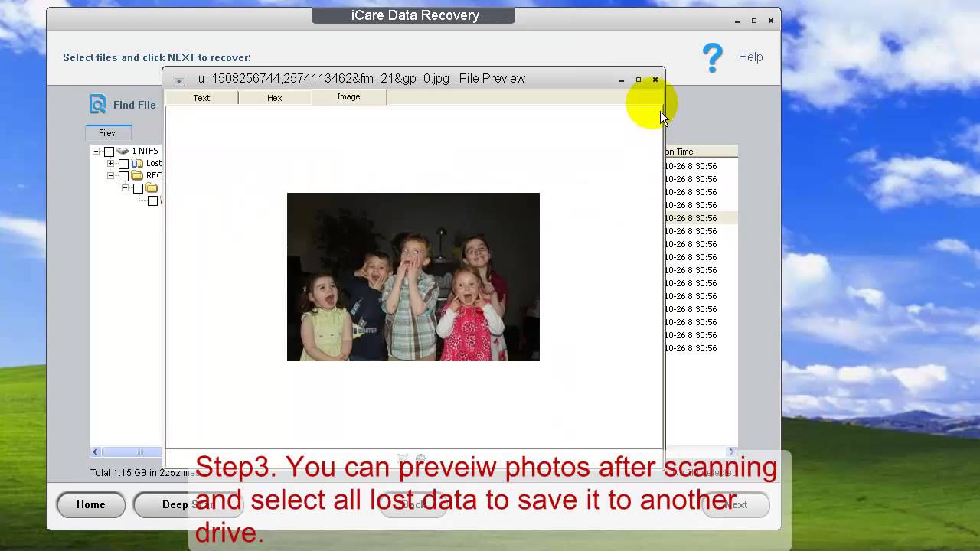Click the Find File label
Screen dimensions: 980x551
pyautogui.click(x=135, y=106)
